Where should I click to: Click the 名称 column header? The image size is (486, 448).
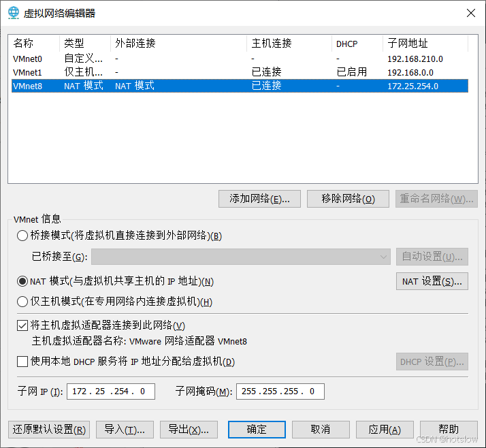(34, 44)
